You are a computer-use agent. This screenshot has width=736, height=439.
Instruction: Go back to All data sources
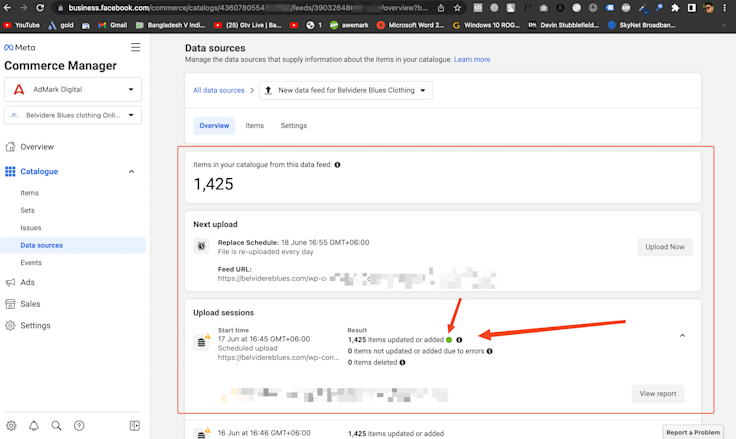[219, 90]
